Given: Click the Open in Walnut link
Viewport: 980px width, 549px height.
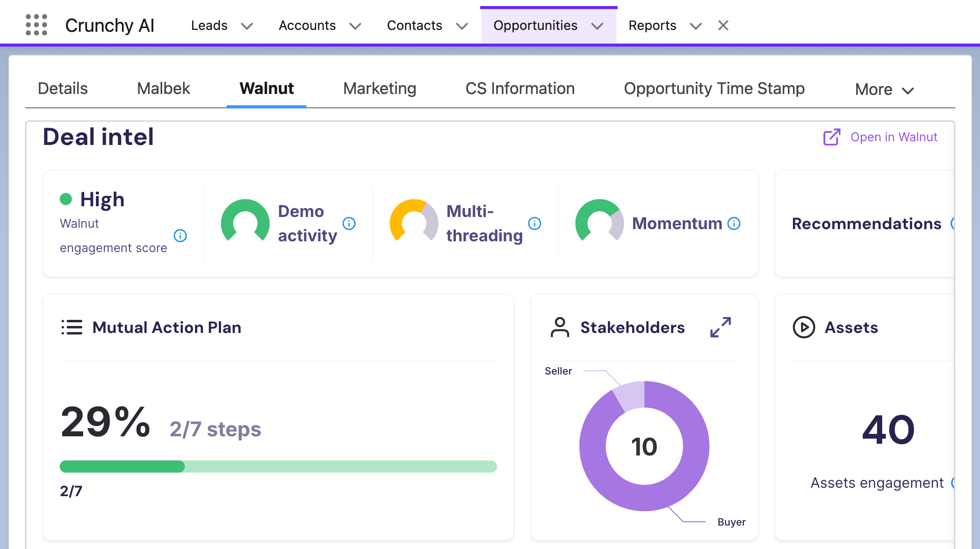Looking at the screenshot, I should click(x=894, y=137).
